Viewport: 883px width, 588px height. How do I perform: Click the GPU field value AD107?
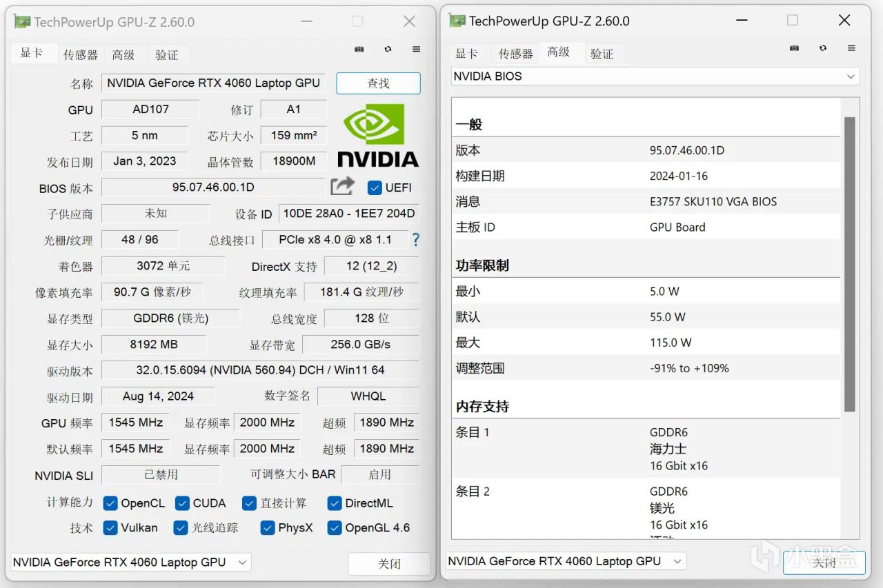pyautogui.click(x=150, y=109)
